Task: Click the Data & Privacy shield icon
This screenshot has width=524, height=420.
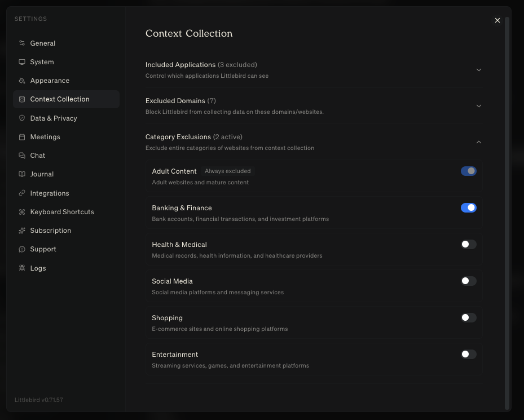Action: [22, 118]
